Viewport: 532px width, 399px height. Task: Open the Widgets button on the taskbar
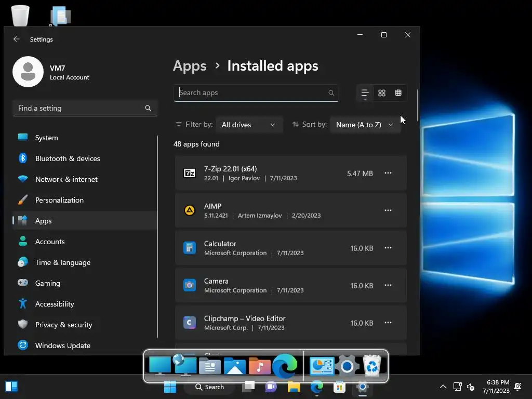click(11, 387)
